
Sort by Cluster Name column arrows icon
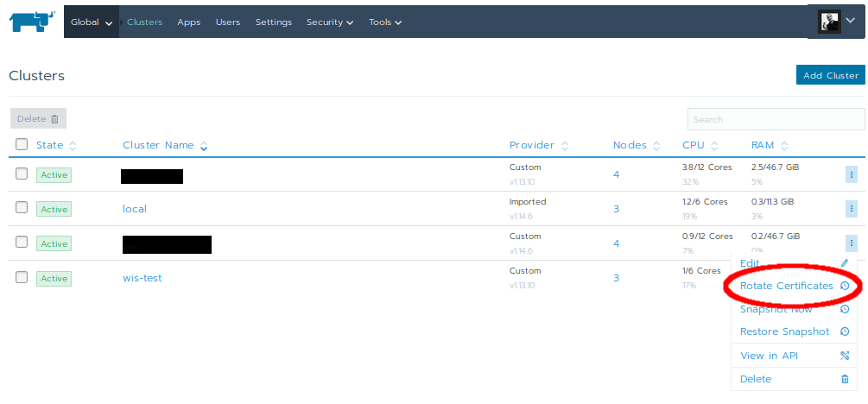point(204,146)
